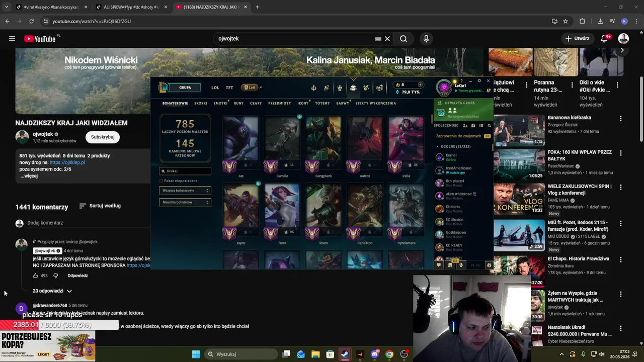Open League client chat bubble icon
This screenshot has height=362, width=644.
pyautogui.click(x=439, y=265)
